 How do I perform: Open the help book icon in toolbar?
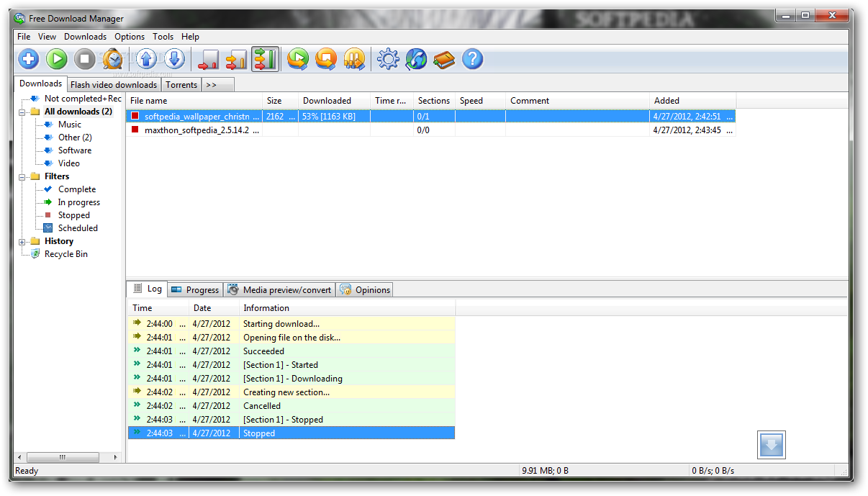coord(444,59)
